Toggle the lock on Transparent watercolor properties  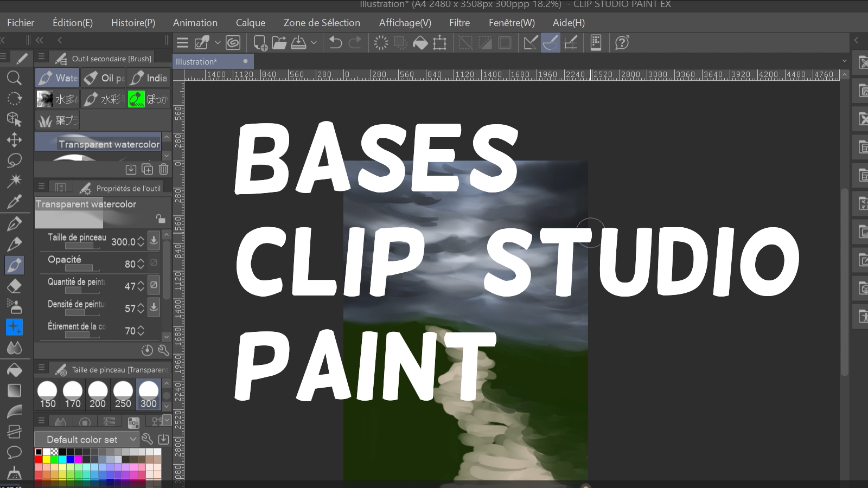[x=161, y=219]
